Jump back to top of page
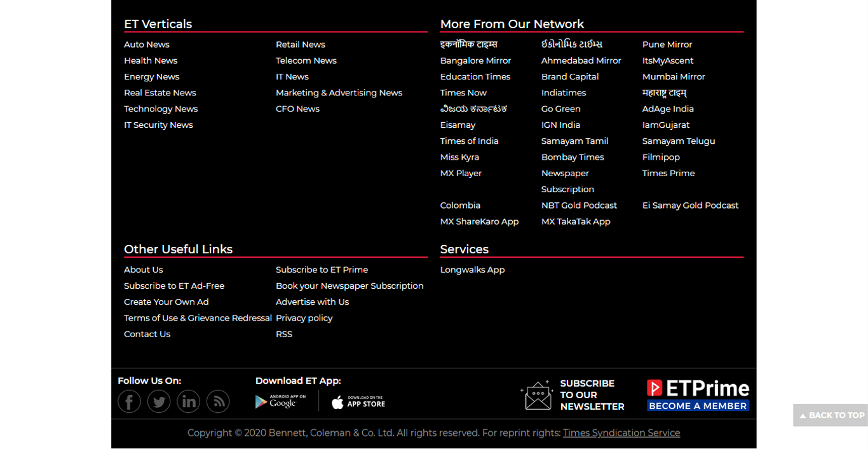The height and width of the screenshot is (451, 868). tap(831, 415)
